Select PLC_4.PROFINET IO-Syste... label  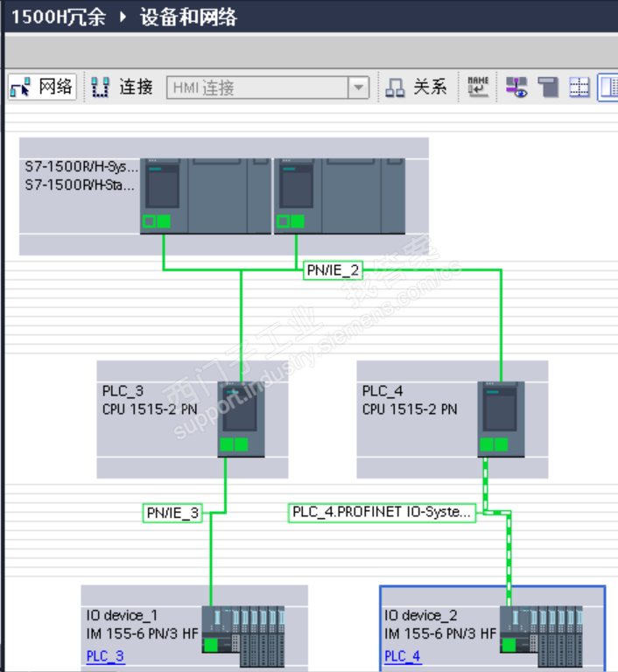pos(382,512)
